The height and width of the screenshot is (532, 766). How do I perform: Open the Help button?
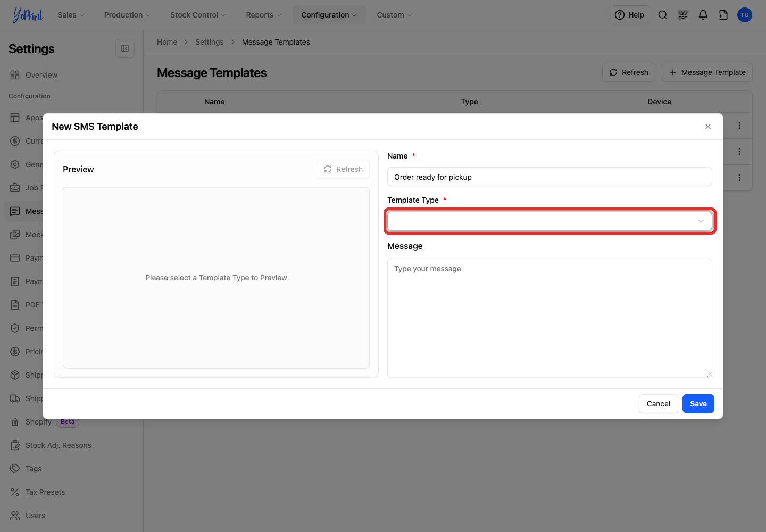click(629, 15)
